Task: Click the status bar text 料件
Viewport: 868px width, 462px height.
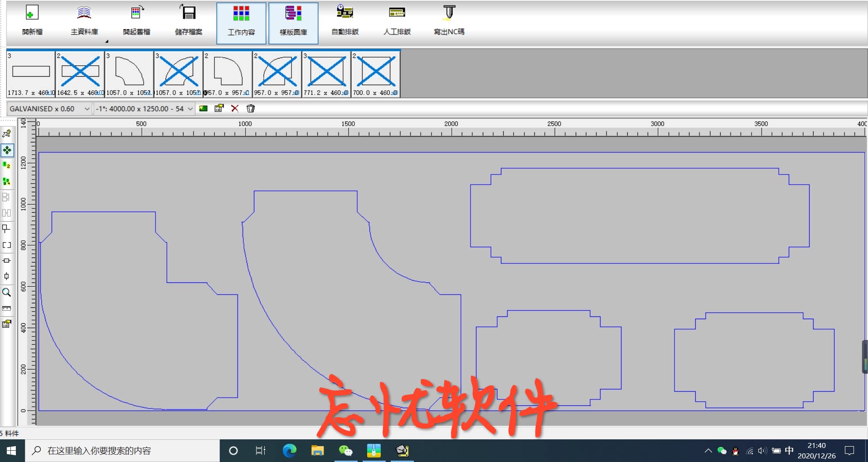Action: [12, 433]
